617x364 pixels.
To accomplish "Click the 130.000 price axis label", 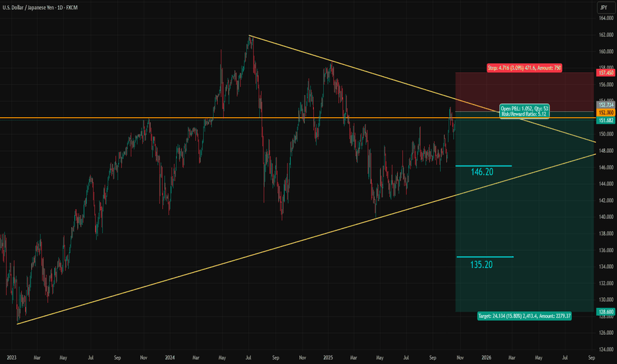I will tap(606, 300).
